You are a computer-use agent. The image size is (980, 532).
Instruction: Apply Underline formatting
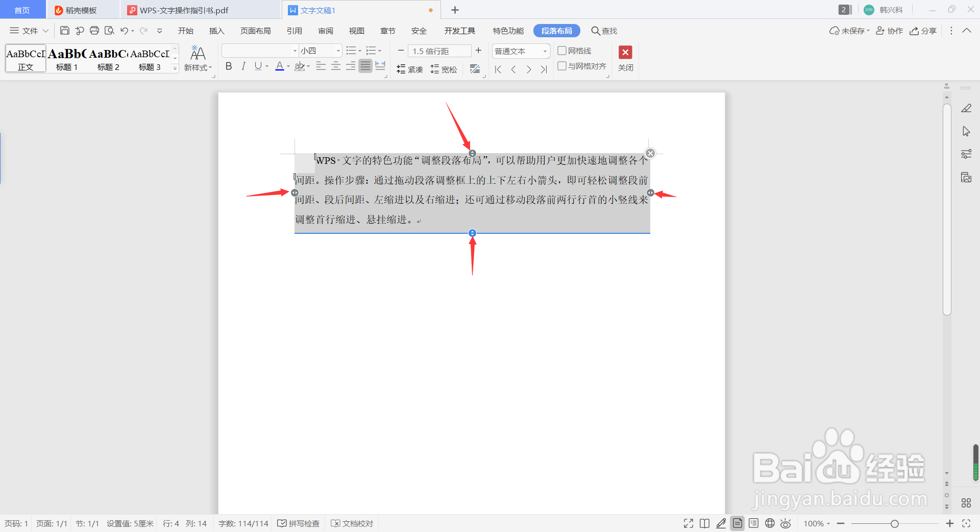click(258, 66)
